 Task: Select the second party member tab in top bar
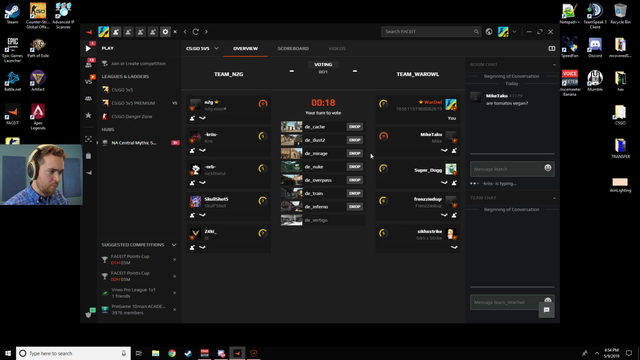128,32
